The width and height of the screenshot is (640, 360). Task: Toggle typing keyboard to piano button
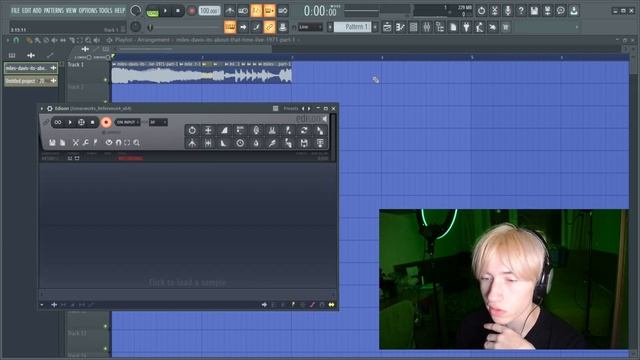click(x=230, y=27)
